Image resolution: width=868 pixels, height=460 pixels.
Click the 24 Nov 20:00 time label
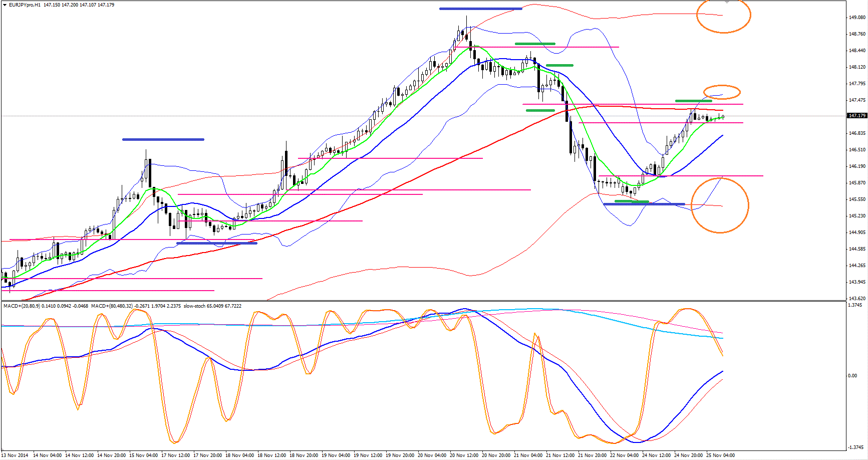click(688, 455)
